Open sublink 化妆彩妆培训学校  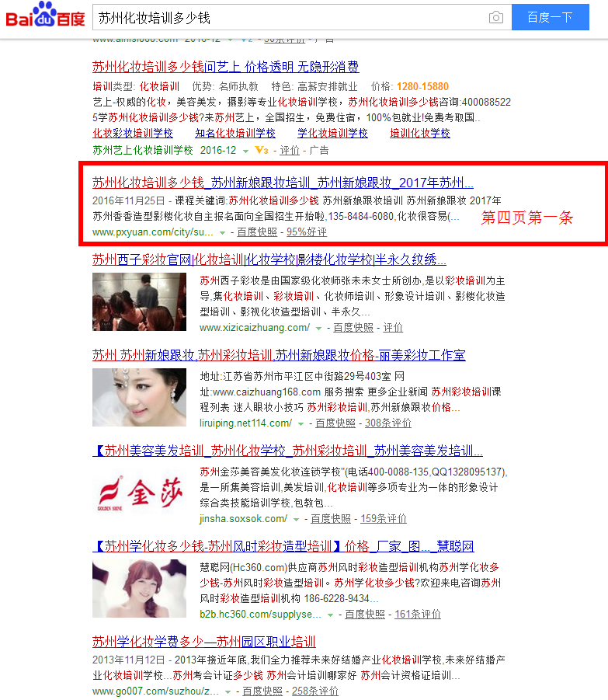pos(133,133)
